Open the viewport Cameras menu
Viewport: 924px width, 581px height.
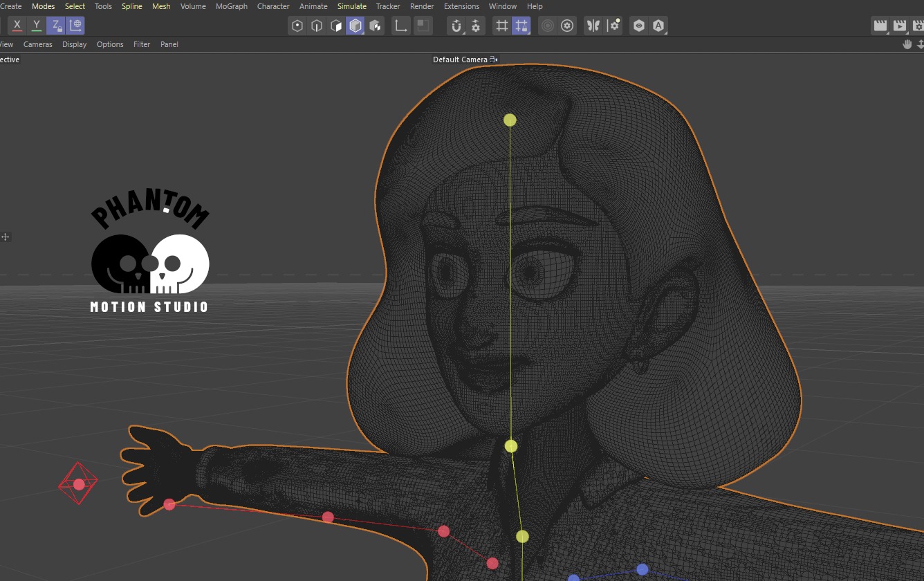(x=38, y=44)
